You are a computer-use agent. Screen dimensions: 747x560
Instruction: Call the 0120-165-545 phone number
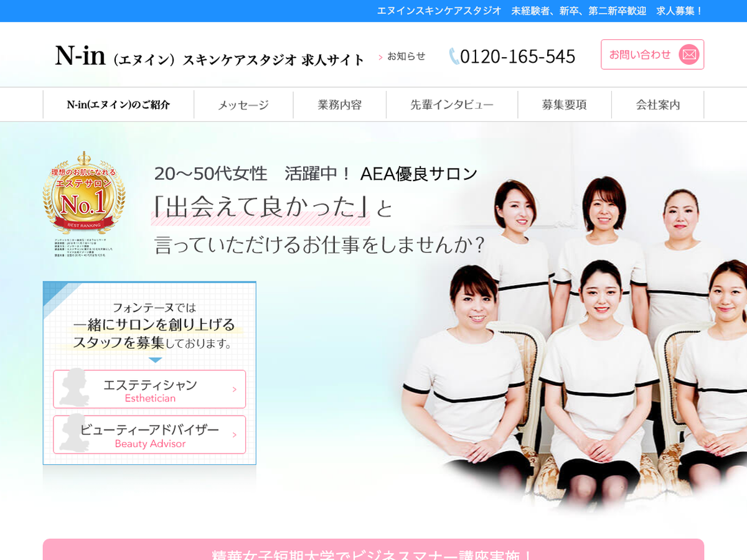point(517,57)
